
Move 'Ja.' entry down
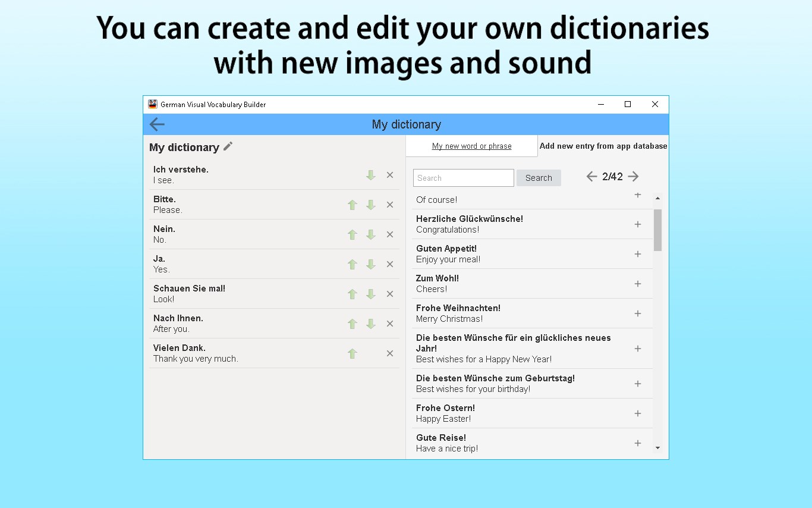[x=371, y=264]
